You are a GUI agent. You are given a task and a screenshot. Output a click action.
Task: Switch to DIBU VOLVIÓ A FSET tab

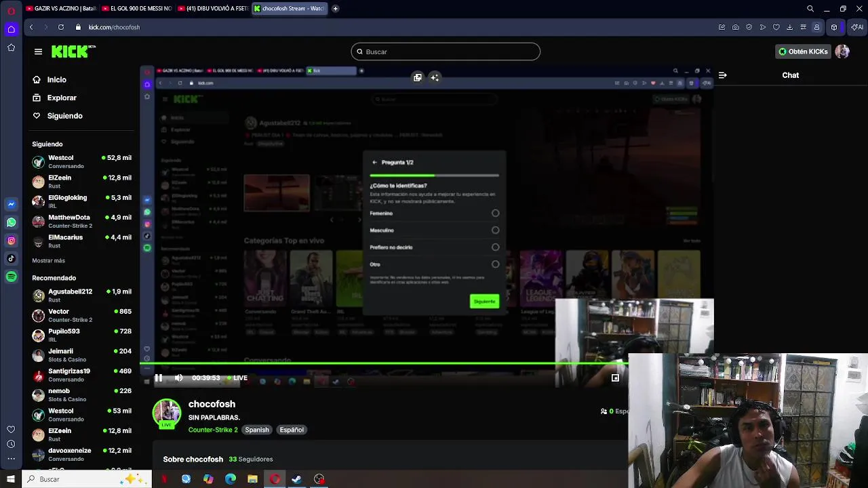(213, 9)
